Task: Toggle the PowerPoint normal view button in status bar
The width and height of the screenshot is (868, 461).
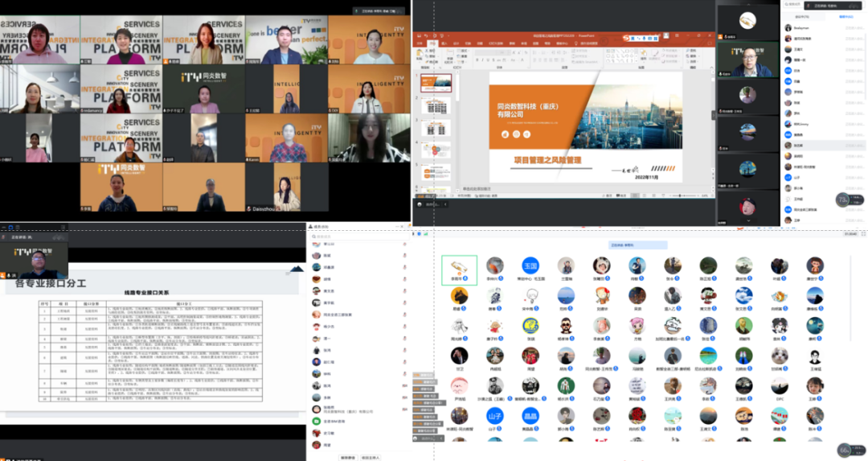Action: (634, 196)
